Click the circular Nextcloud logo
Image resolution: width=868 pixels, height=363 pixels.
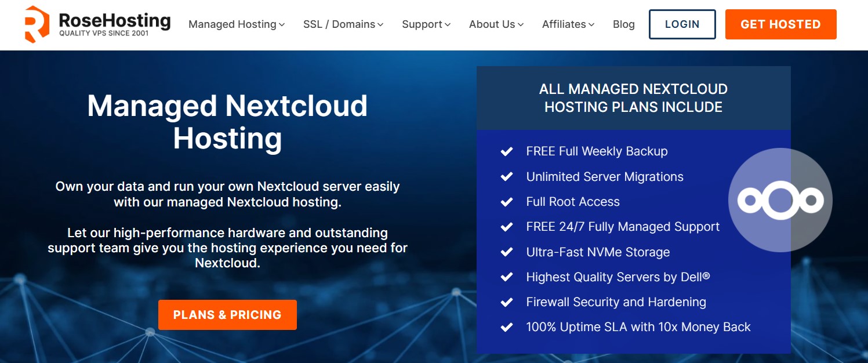(x=780, y=200)
